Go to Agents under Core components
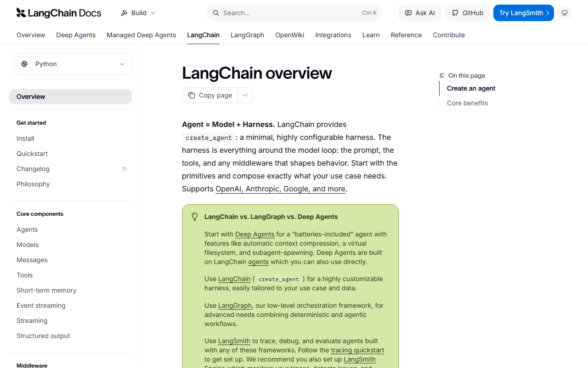 27,230
